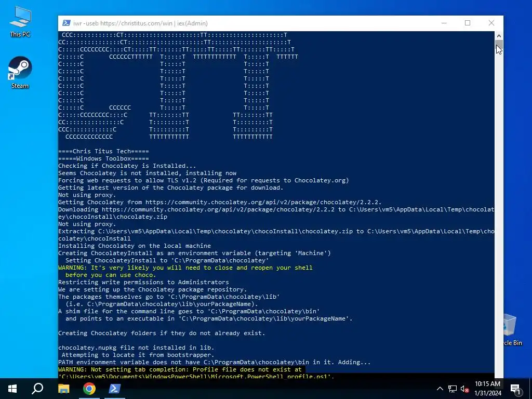The height and width of the screenshot is (399, 532).
Task: Click 'Creating ChocolateyInstall as an environment variable' line
Action: [x=194, y=253]
